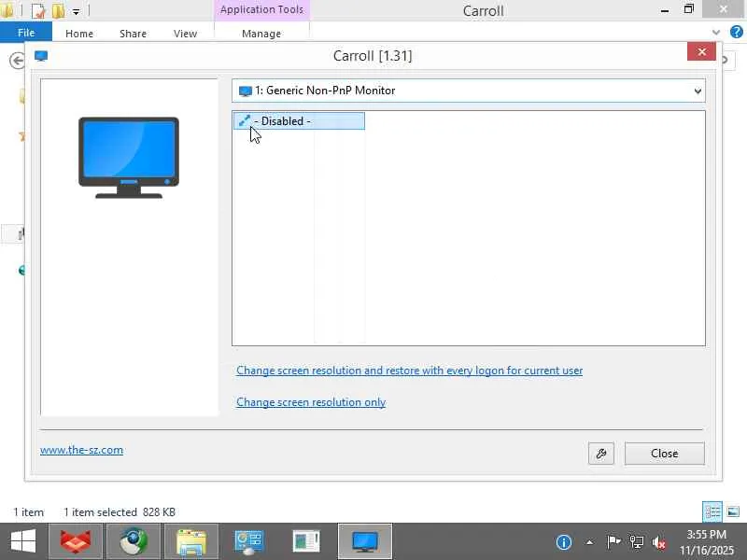Open the View ribbon tab
747x560 pixels.
(x=185, y=34)
